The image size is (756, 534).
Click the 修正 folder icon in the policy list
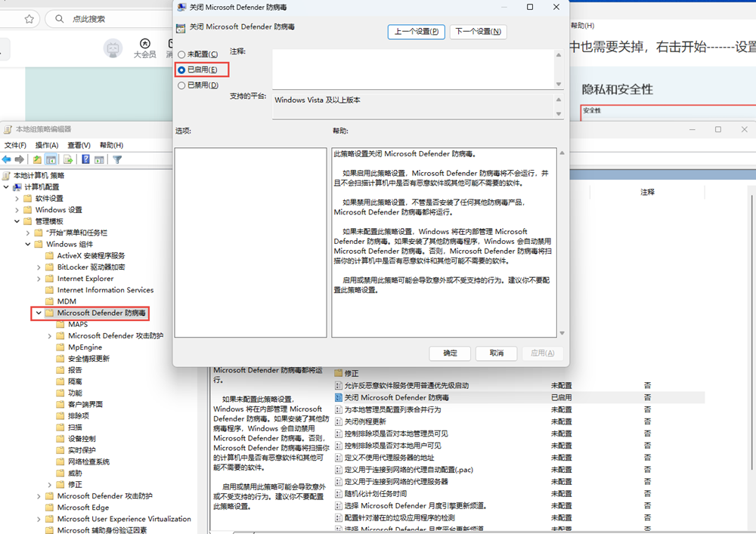click(339, 373)
